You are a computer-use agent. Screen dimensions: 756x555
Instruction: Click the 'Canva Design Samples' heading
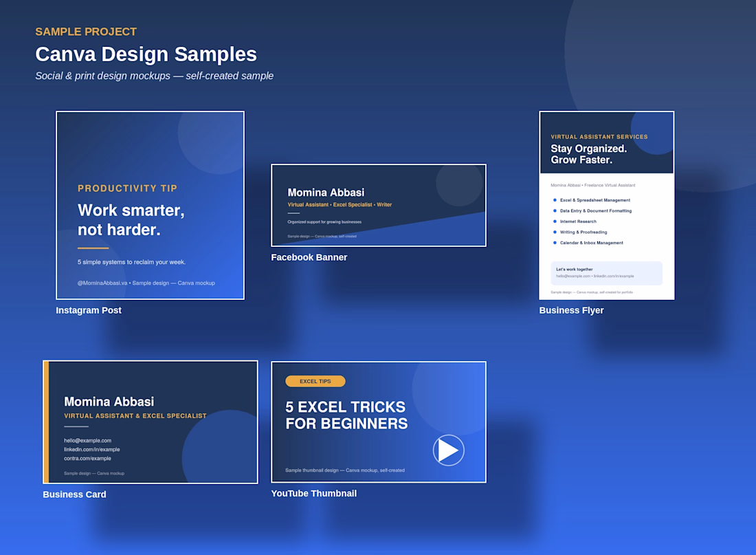click(x=146, y=54)
